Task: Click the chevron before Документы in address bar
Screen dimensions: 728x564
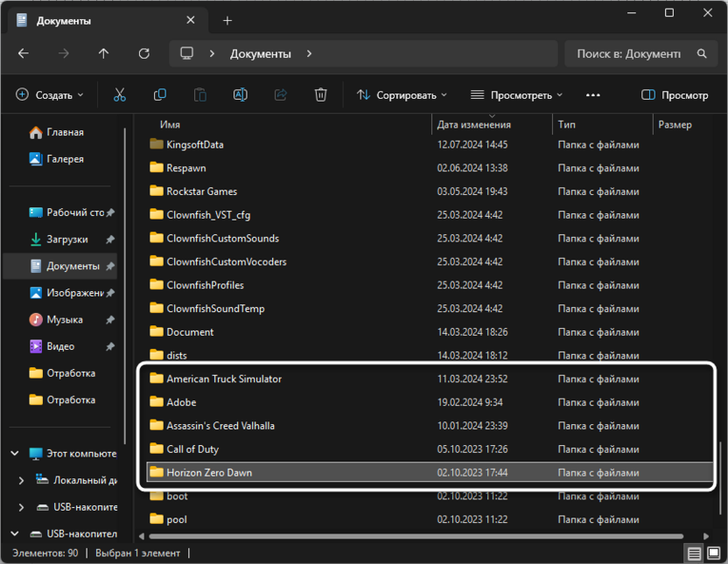Action: click(x=212, y=54)
